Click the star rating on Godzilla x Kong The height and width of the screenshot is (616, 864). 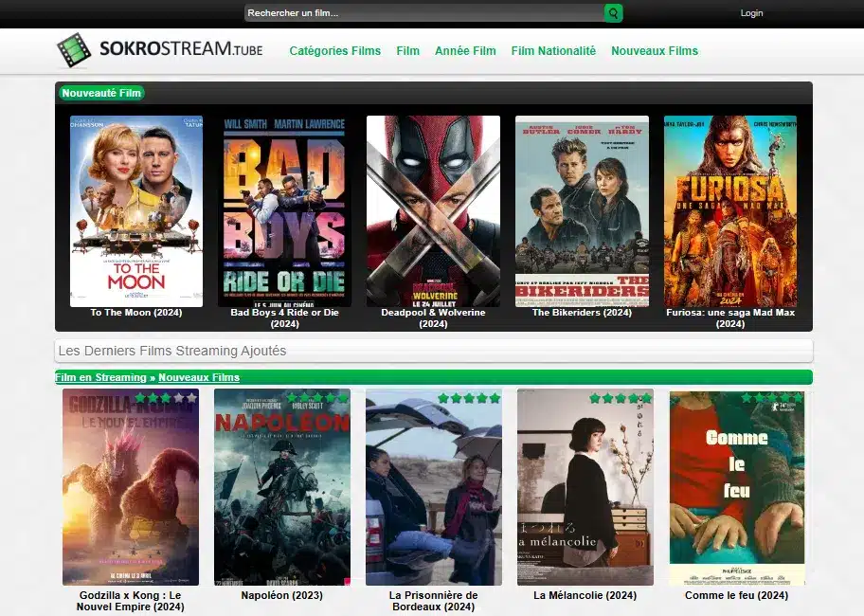165,397
